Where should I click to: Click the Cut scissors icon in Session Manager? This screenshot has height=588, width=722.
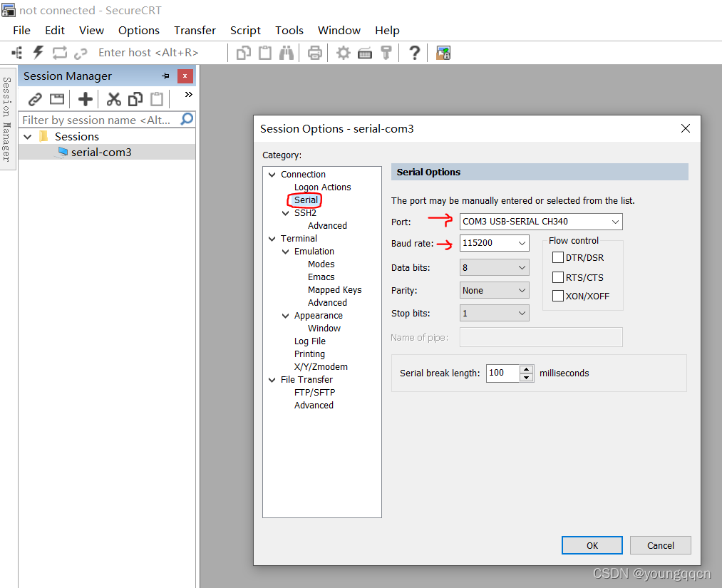pyautogui.click(x=114, y=99)
